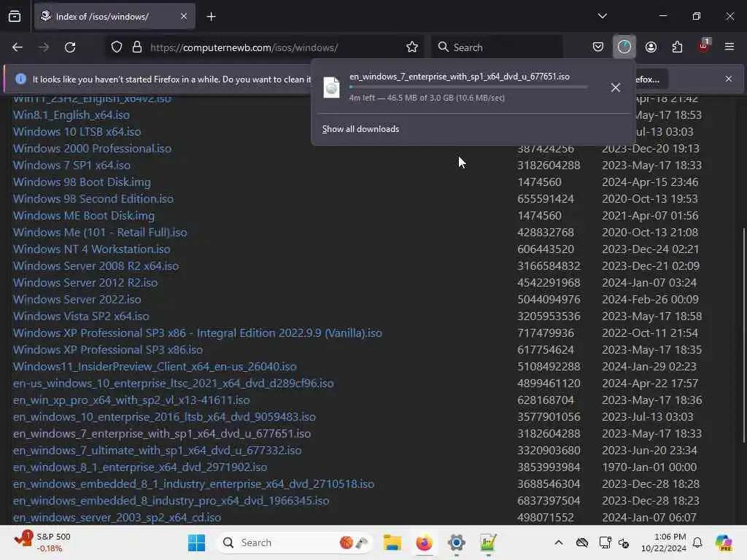The height and width of the screenshot is (560, 747).
Task: Open Windows ME Boot Disk.img link
Action: pos(84,216)
